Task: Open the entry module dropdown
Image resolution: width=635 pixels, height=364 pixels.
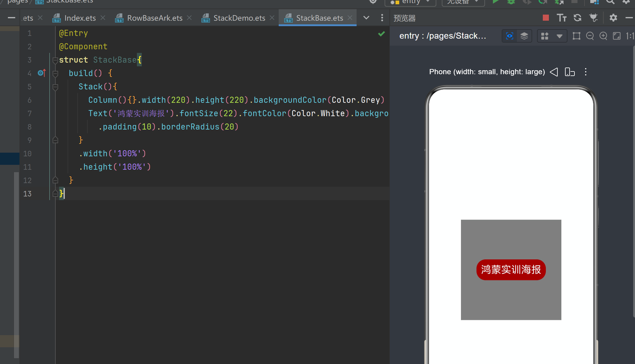Action: [410, 2]
